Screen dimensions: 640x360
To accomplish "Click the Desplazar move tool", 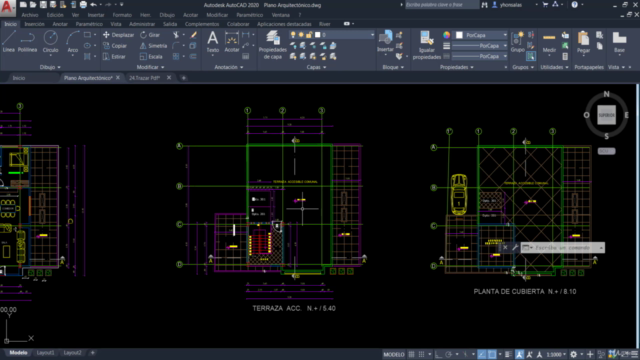I will [x=118, y=35].
